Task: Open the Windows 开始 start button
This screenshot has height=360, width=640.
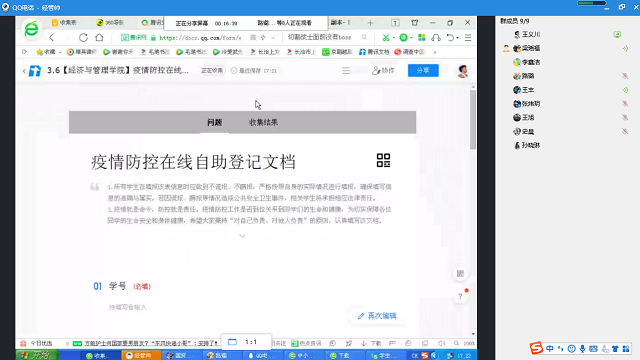Action: pos(37,355)
